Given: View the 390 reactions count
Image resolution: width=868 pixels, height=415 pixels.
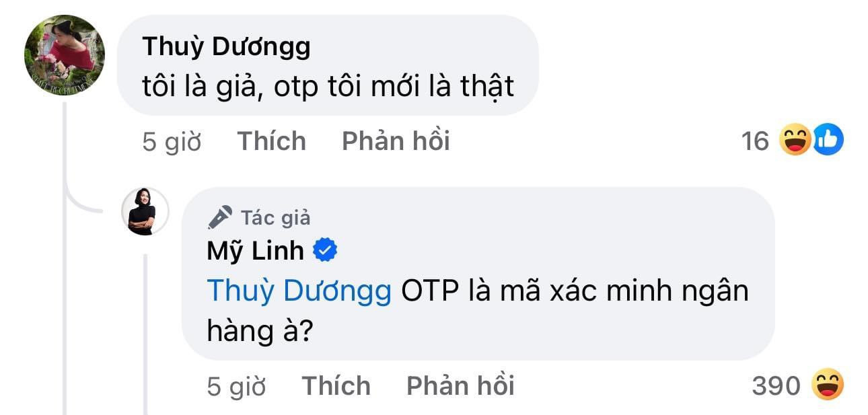Looking at the screenshot, I should tap(776, 386).
